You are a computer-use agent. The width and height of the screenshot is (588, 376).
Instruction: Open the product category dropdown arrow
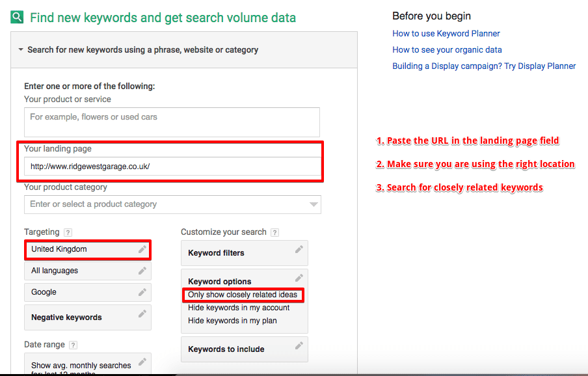[314, 204]
